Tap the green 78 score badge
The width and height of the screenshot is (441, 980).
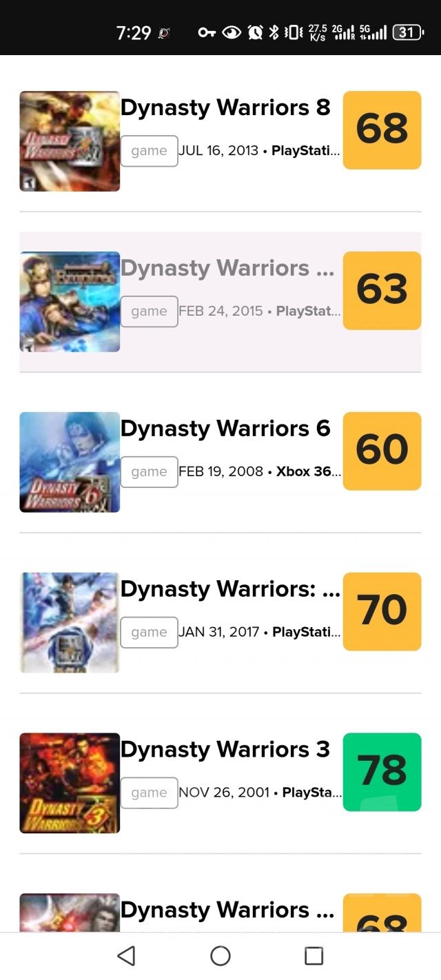(382, 772)
